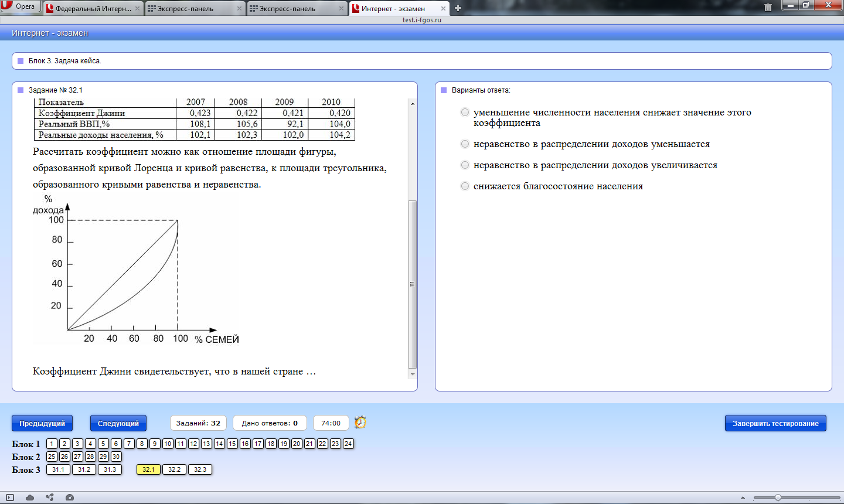The width and height of the screenshot is (844, 504).
Task: Go to question 14 in Блок 1
Action: click(219, 444)
